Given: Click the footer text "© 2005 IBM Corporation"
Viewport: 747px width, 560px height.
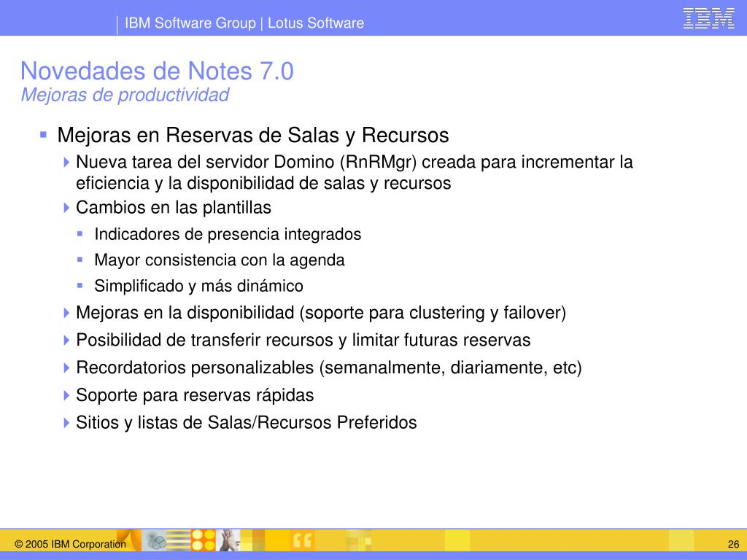Looking at the screenshot, I should pyautogui.click(x=70, y=544).
